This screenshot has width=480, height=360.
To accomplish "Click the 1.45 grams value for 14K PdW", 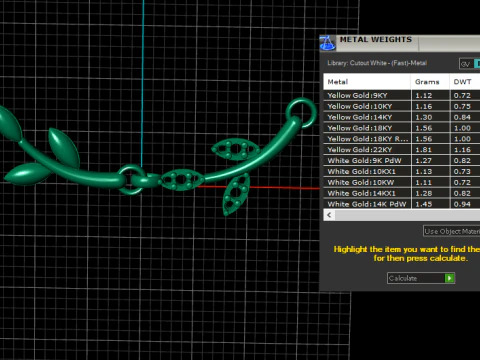I will pyautogui.click(x=424, y=204).
